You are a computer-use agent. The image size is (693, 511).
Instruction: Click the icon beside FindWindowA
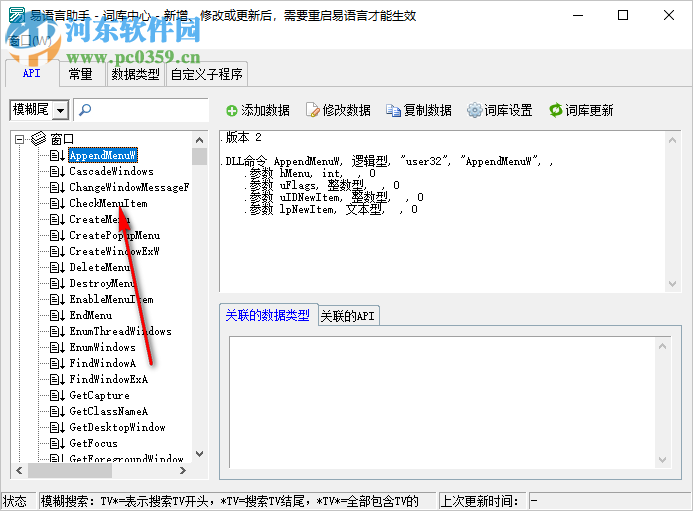(x=57, y=363)
